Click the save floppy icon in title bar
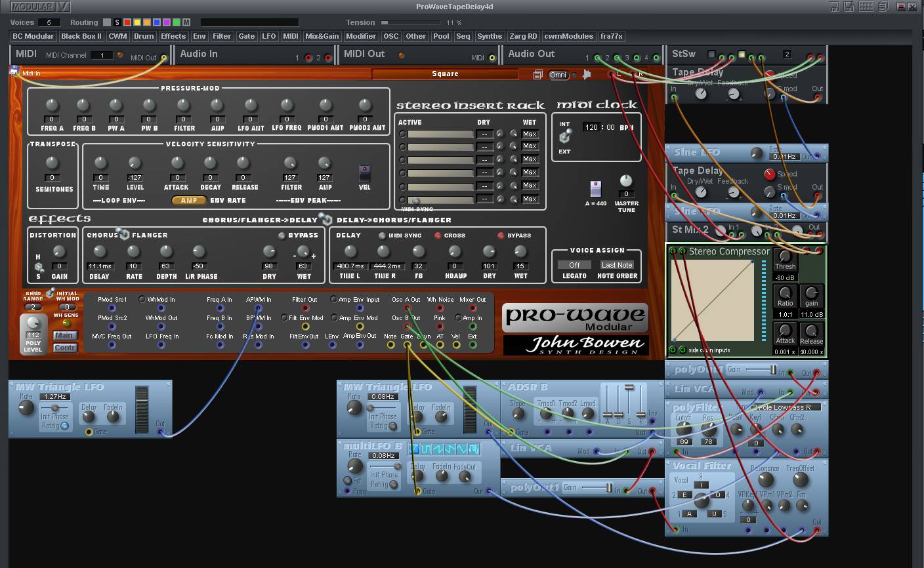This screenshot has height=568, width=924. 834,7
